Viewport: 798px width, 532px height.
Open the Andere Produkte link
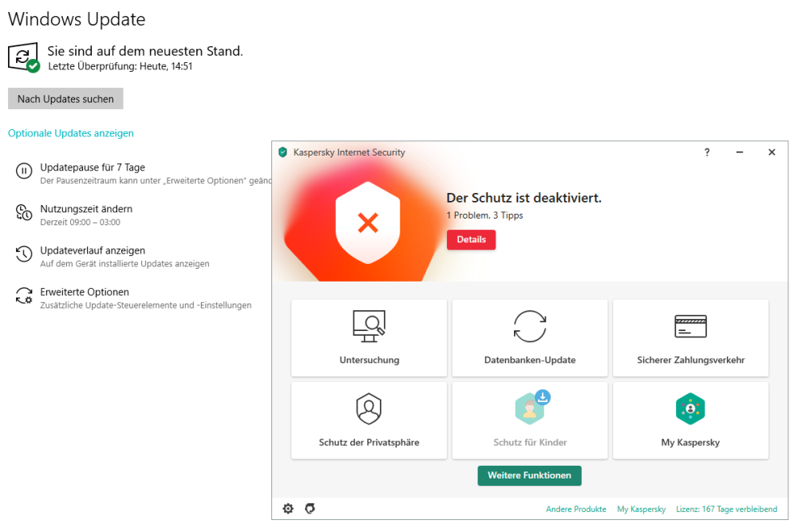tap(576, 509)
